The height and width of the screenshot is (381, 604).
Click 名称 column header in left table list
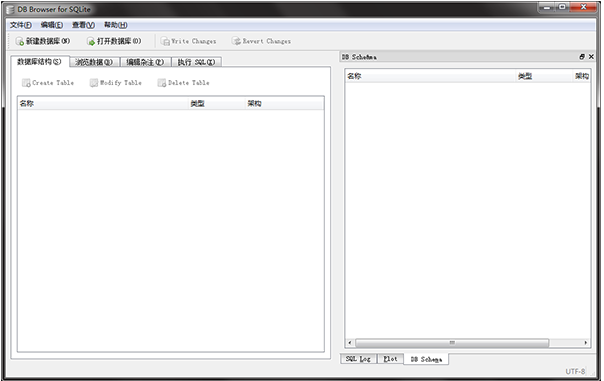103,104
